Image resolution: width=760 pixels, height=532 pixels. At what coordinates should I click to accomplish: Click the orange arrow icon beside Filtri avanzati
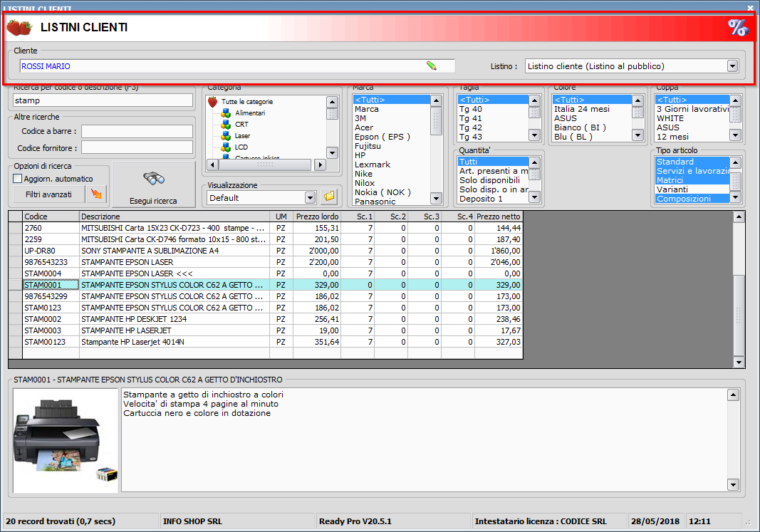(x=96, y=194)
